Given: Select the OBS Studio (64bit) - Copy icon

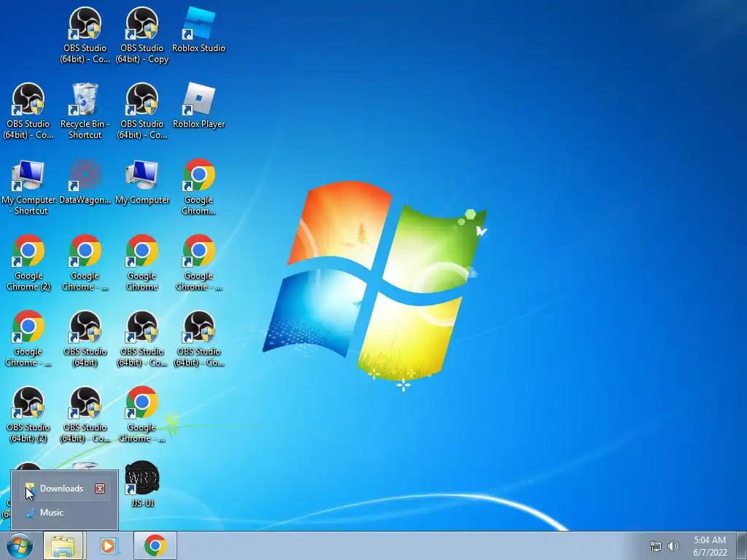Looking at the screenshot, I should click(x=142, y=36).
